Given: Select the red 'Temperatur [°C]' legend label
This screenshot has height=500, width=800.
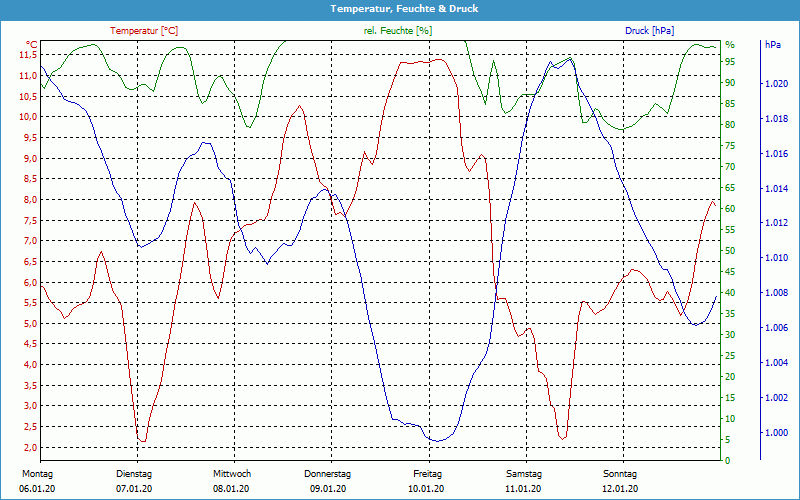Looking at the screenshot, I should point(144,31).
